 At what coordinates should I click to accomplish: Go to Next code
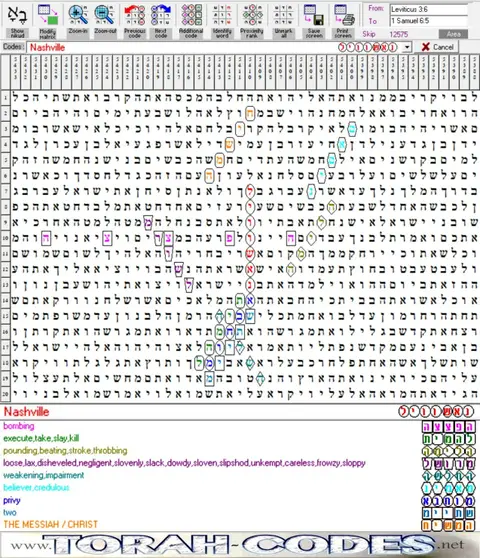tap(161, 15)
